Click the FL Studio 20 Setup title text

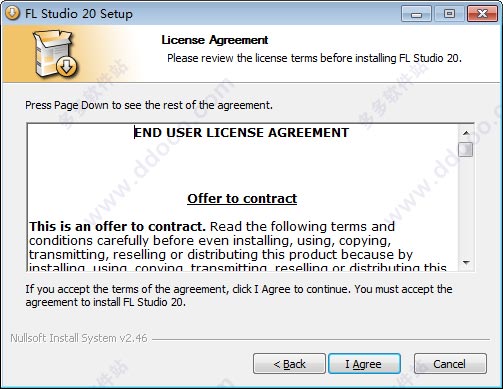coord(79,14)
